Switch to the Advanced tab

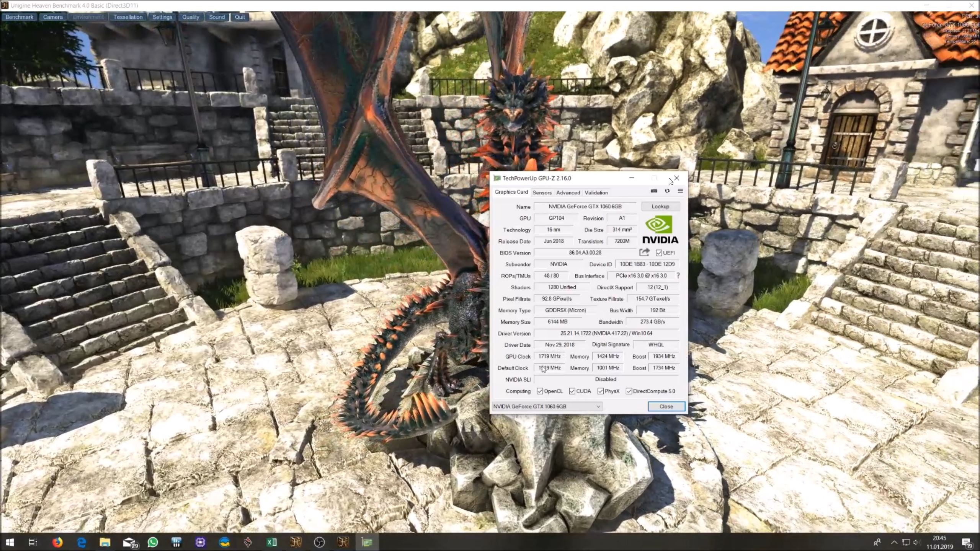click(x=568, y=192)
